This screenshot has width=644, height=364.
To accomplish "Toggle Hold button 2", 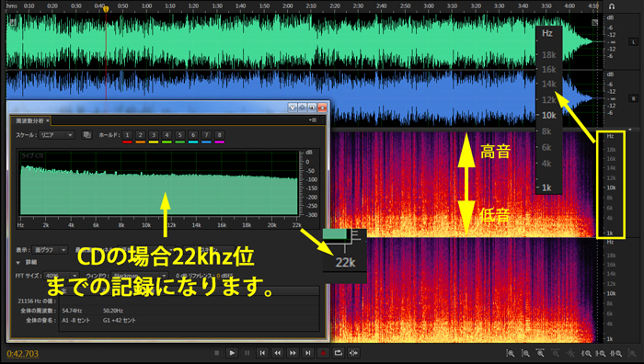I will pos(141,135).
